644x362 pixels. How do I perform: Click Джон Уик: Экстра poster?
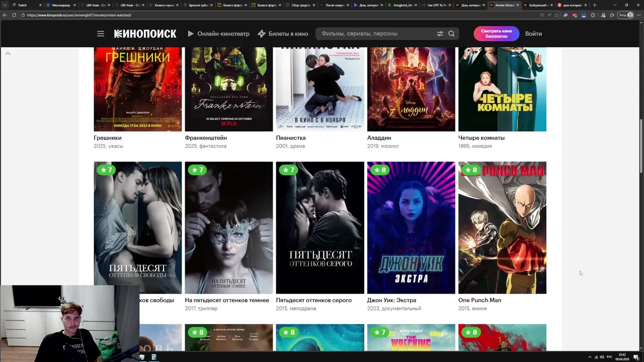[411, 227]
